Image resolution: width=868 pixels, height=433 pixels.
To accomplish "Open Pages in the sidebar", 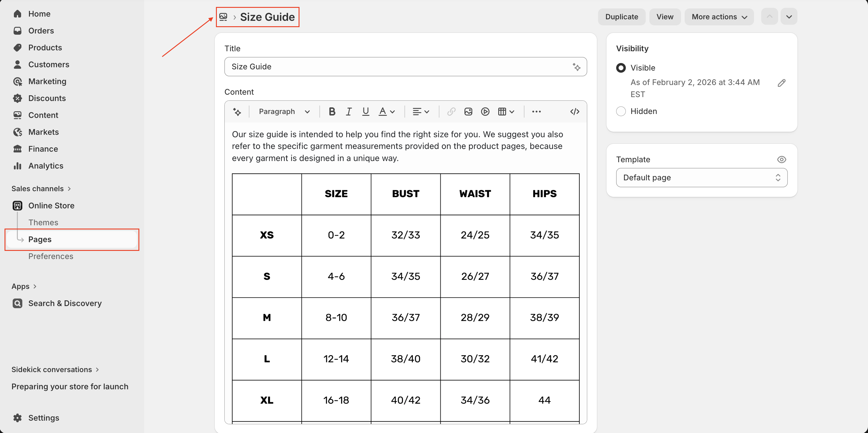I will tap(40, 239).
